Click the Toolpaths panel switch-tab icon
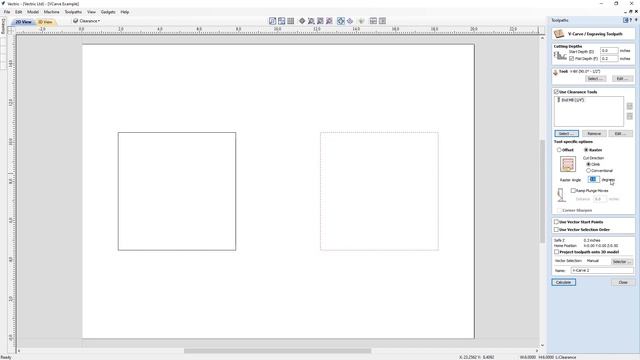The width and height of the screenshot is (640, 360). (x=626, y=20)
